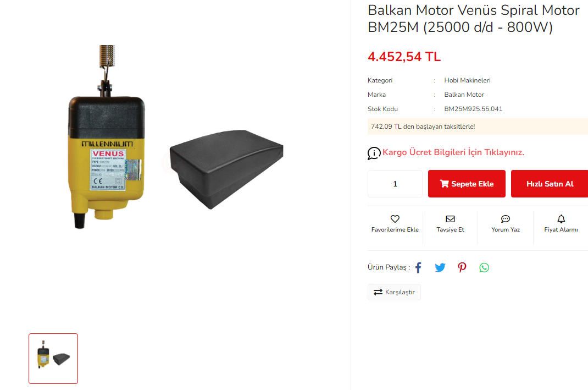Image resolution: width=588 pixels, height=390 pixels.
Task: Share product via WhatsApp
Action: click(x=484, y=268)
